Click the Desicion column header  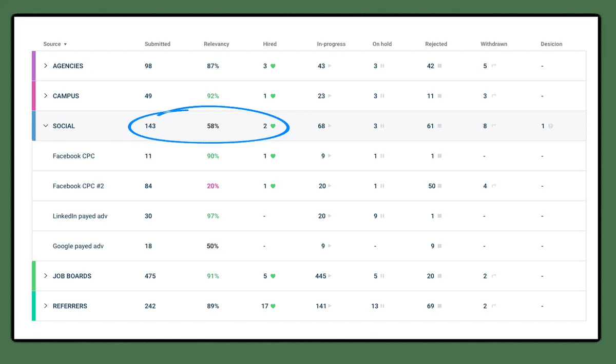coord(551,44)
